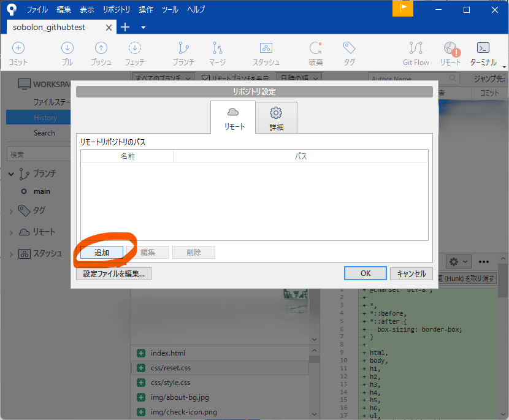Open the three-dots more options menu

pos(484,262)
